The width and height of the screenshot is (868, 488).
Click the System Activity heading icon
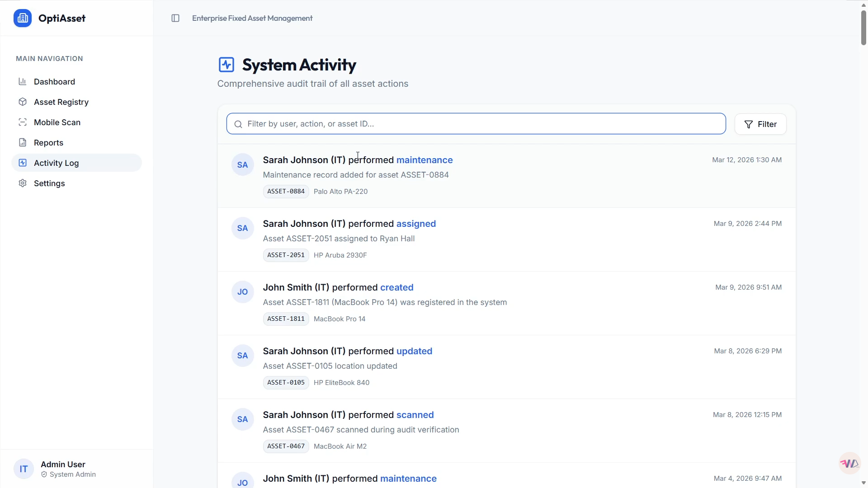pyautogui.click(x=226, y=65)
